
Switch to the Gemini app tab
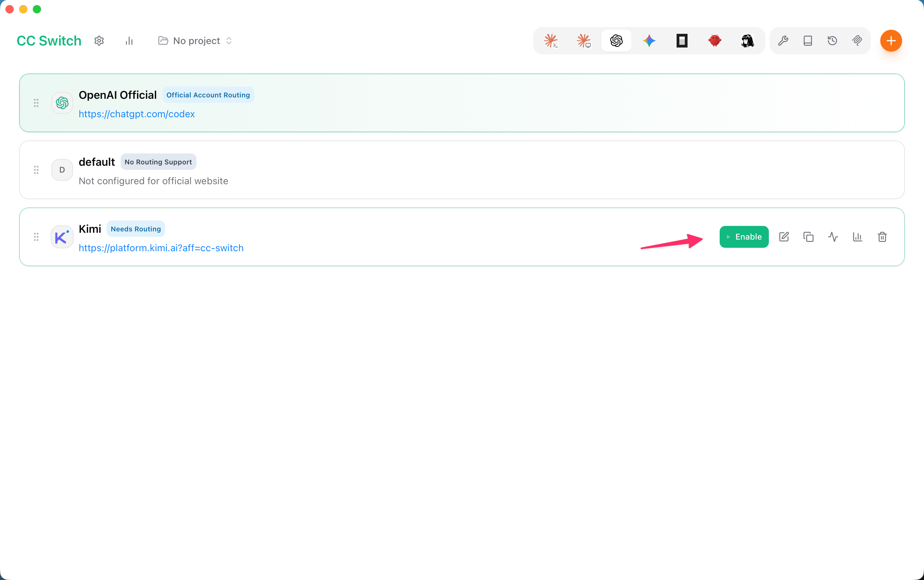coord(649,41)
